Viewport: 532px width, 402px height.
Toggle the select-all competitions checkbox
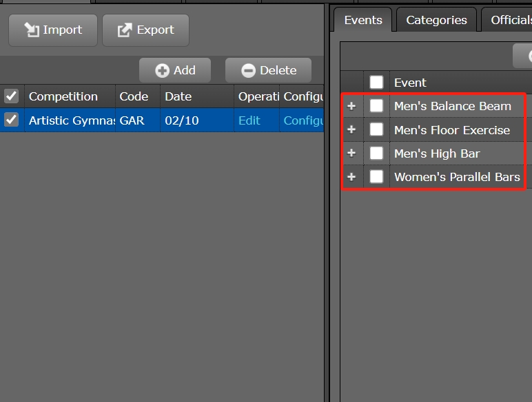pyautogui.click(x=12, y=96)
